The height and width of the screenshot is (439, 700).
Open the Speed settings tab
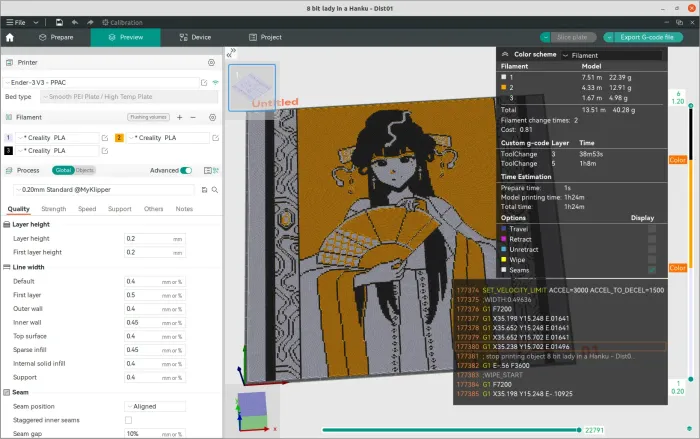click(x=87, y=209)
